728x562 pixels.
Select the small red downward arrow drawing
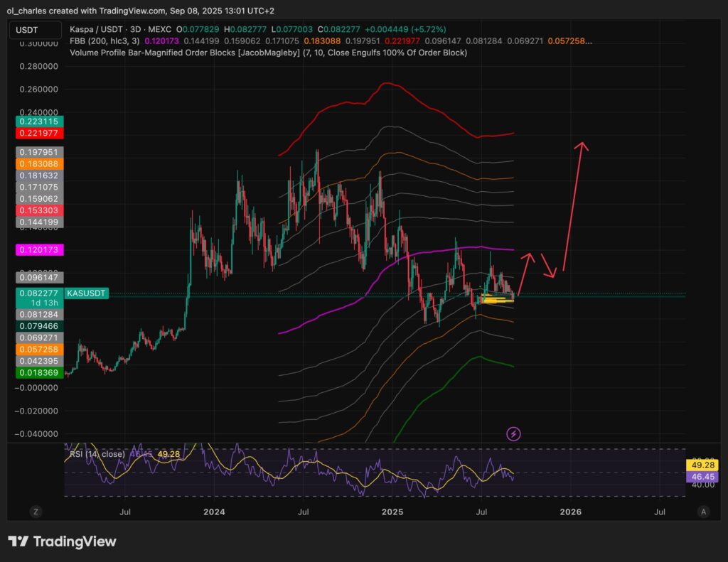click(x=548, y=266)
